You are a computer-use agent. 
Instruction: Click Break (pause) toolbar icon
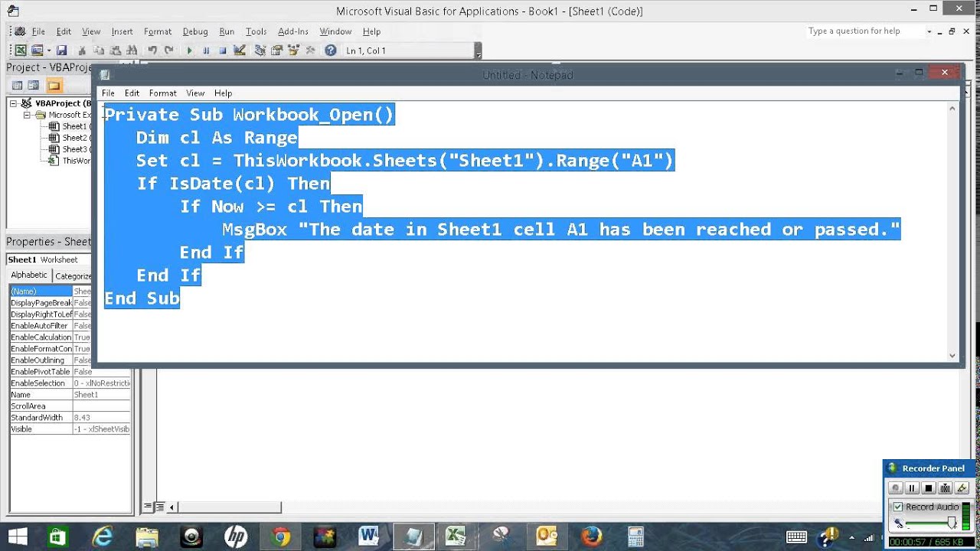pos(206,51)
